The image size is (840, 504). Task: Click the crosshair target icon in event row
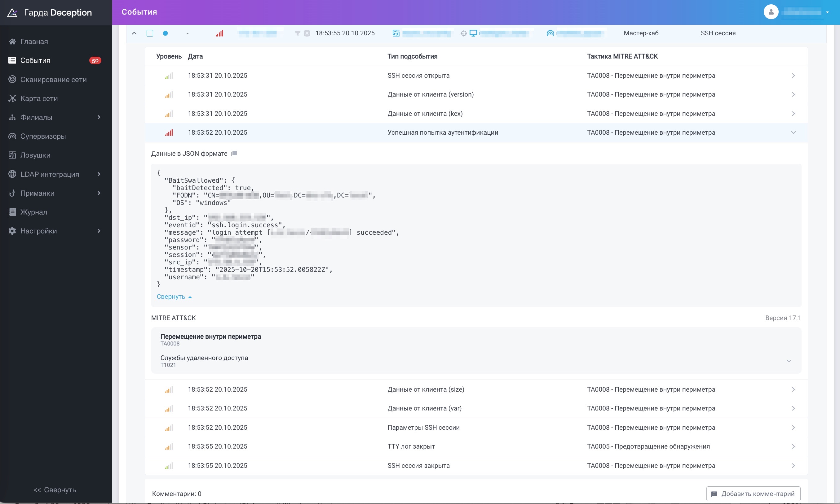[464, 33]
